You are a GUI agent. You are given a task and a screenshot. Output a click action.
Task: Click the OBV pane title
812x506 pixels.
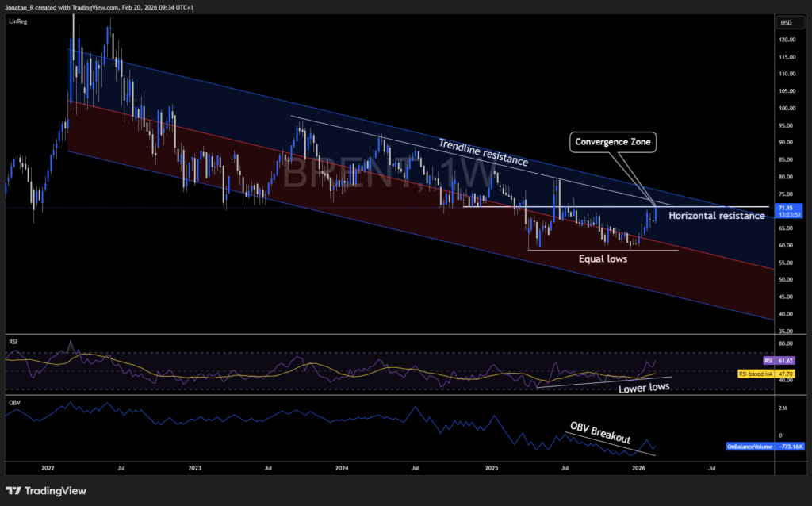click(x=13, y=401)
